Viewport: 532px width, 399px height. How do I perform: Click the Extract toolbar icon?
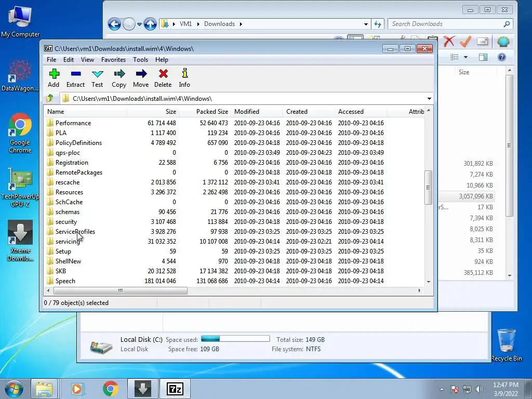[x=75, y=78]
